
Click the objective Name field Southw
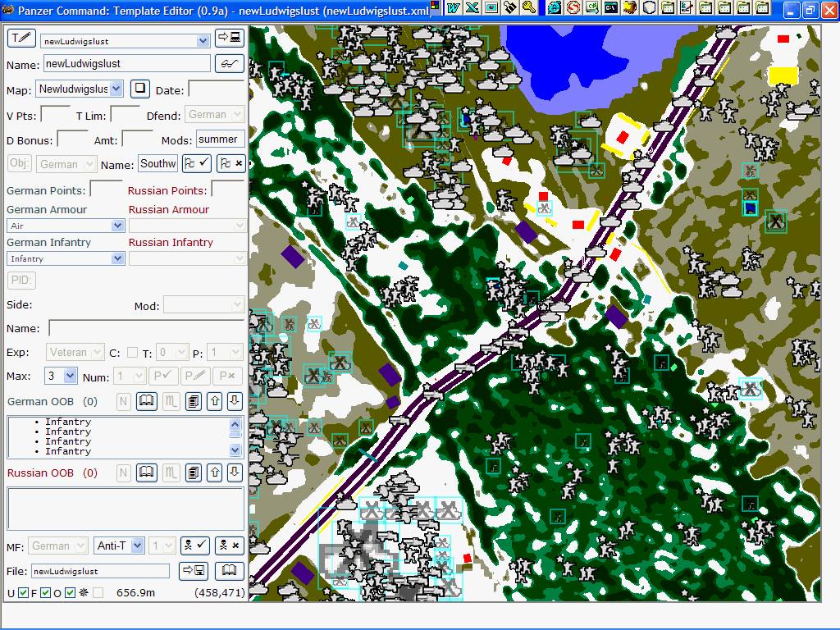[x=158, y=163]
